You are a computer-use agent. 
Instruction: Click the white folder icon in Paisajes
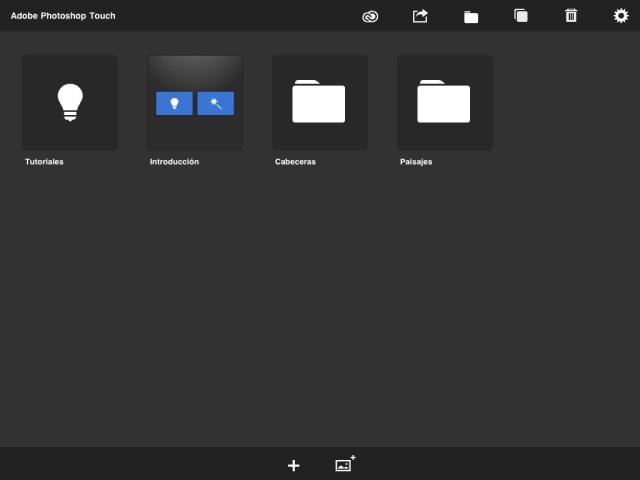pyautogui.click(x=444, y=102)
